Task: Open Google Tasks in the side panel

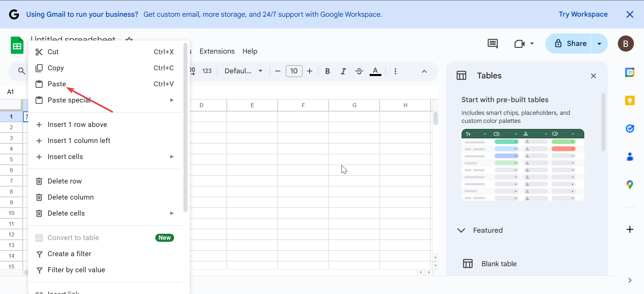Action: click(x=630, y=129)
